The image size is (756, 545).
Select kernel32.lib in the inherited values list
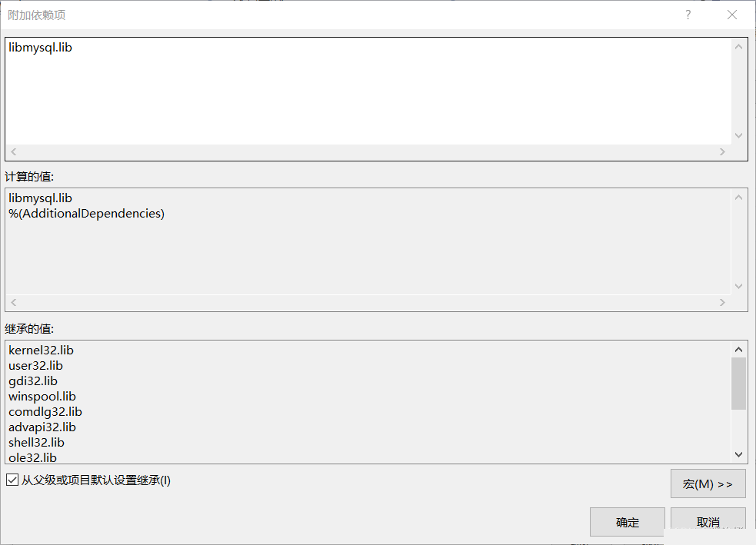(40, 350)
